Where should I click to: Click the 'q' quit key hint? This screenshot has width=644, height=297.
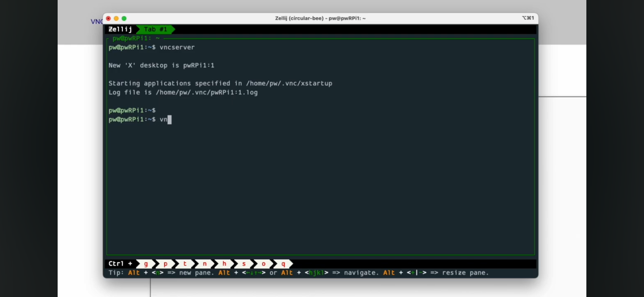[283, 264]
